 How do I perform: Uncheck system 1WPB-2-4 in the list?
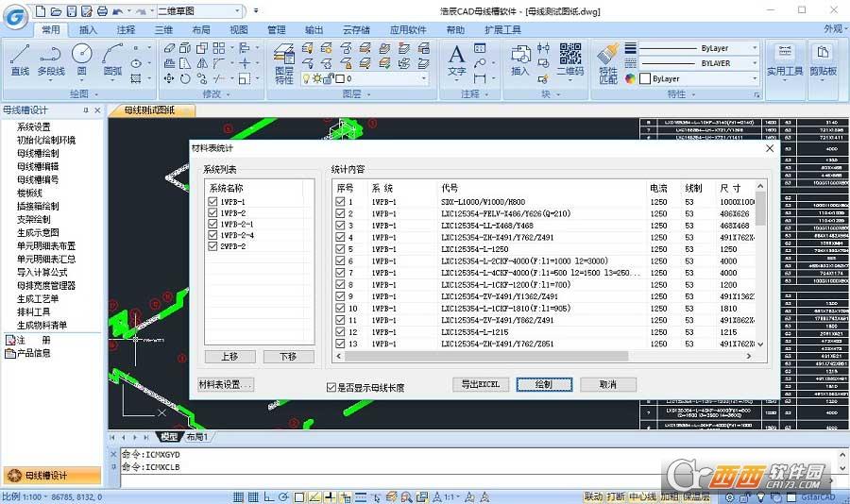212,235
